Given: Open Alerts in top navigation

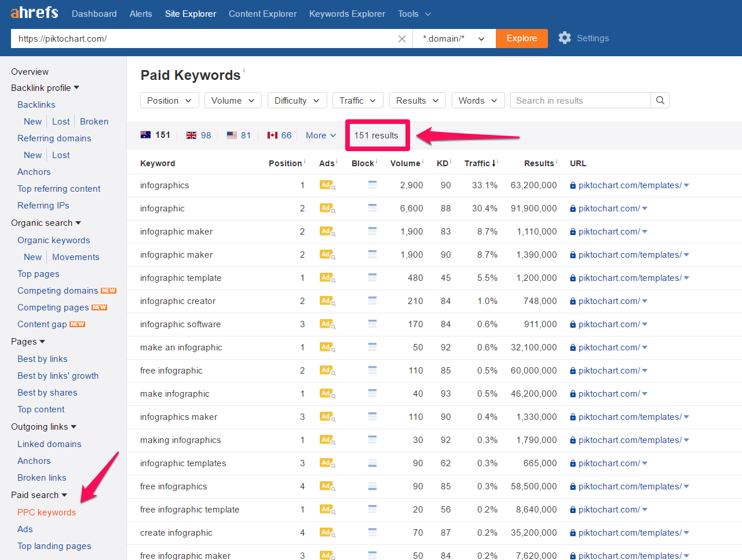Looking at the screenshot, I should pos(141,14).
